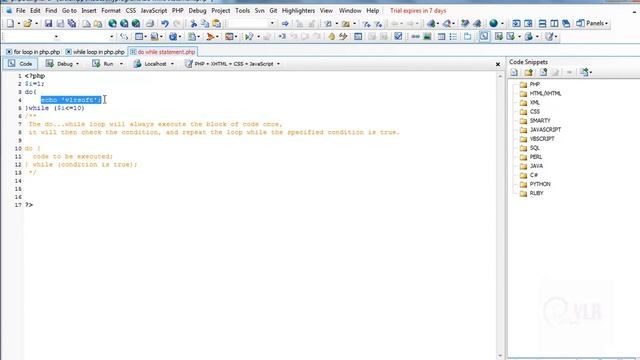Click the '$i=1;' code line

click(x=35, y=84)
